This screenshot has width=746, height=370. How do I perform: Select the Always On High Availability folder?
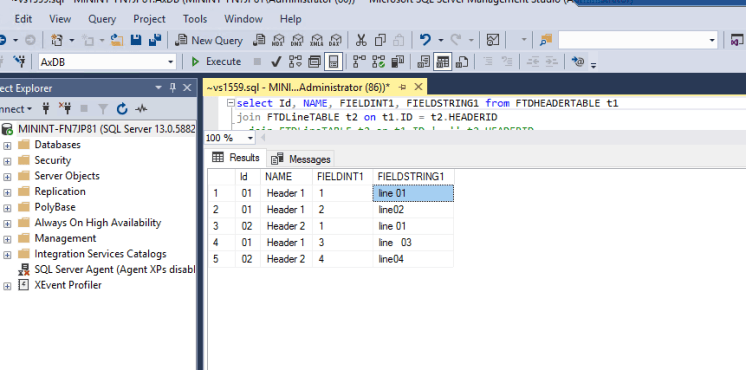[x=98, y=223]
